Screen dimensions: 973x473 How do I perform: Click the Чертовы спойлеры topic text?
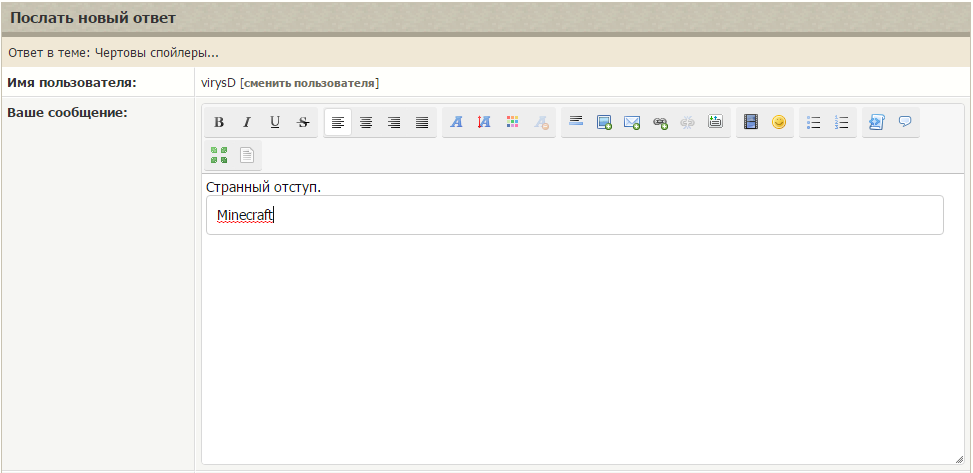click(156, 52)
